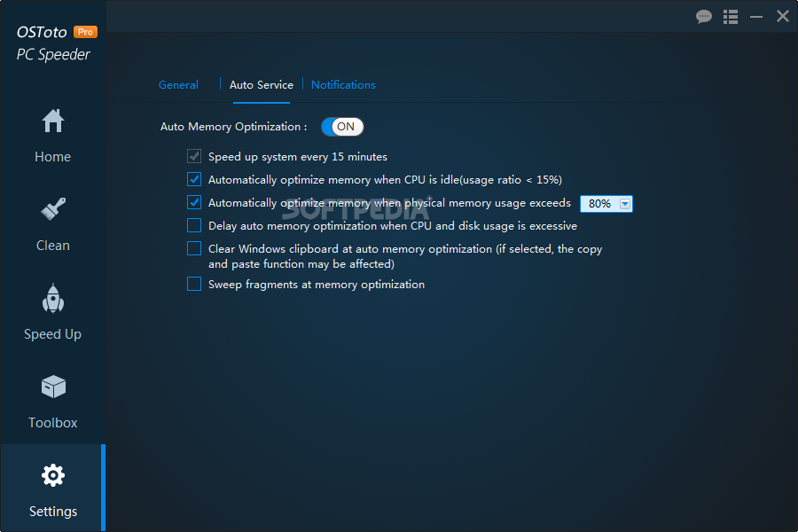
Task: Open the Toolbox cube icon
Action: 53,387
